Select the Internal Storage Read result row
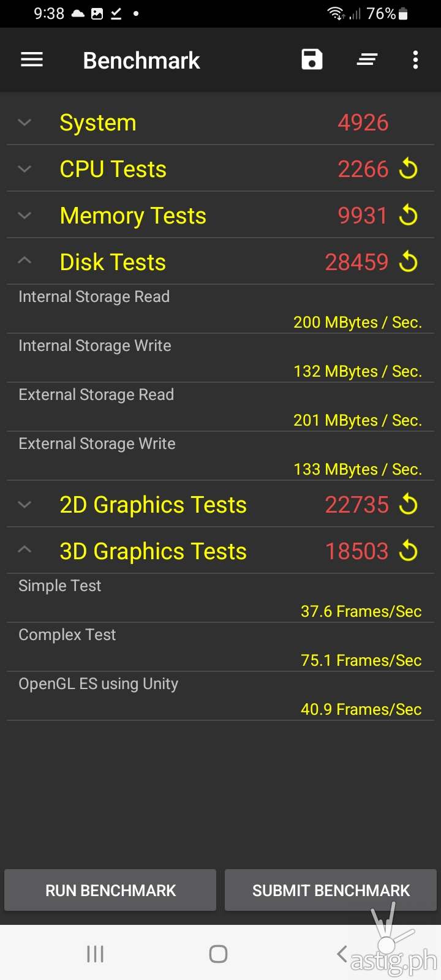The width and height of the screenshot is (441, 980). click(221, 309)
